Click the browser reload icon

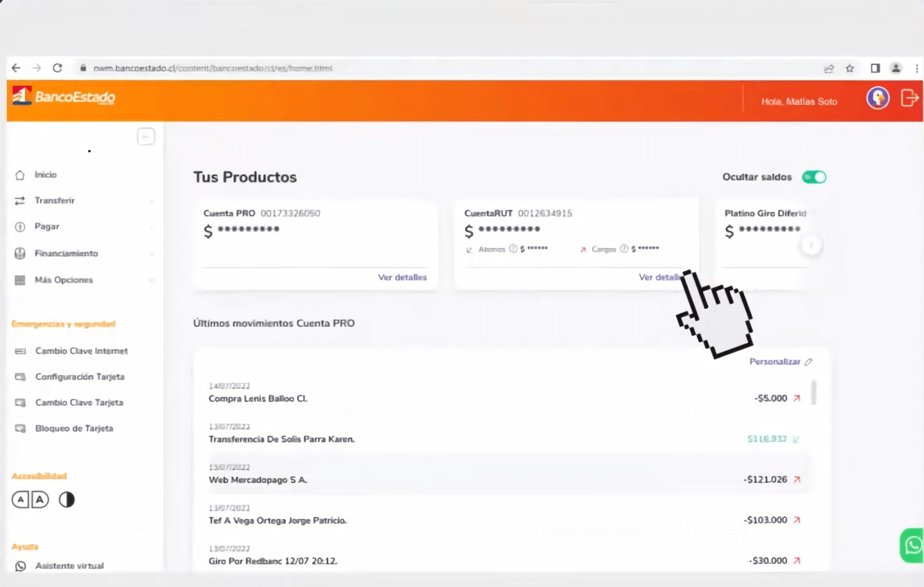[57, 68]
